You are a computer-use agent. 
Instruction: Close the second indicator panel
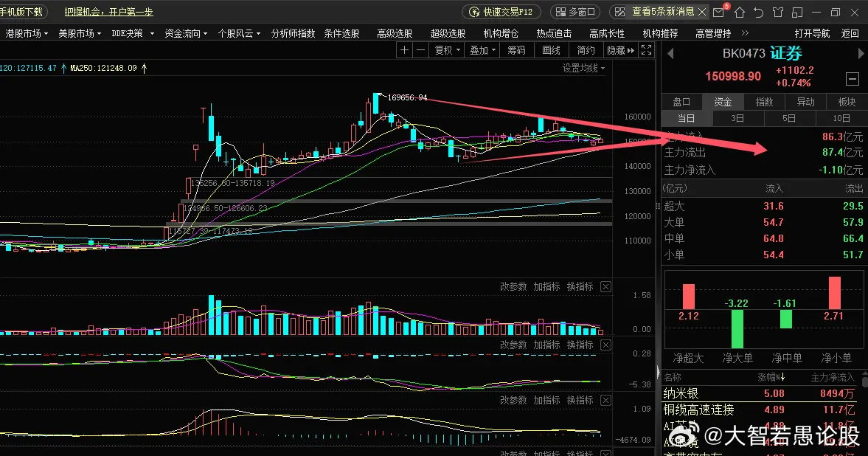[605, 345]
